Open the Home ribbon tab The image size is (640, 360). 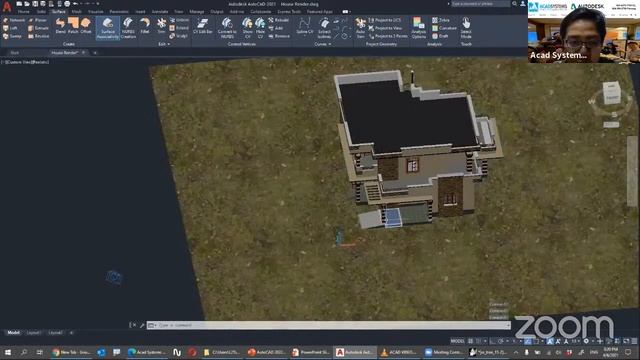24,12
